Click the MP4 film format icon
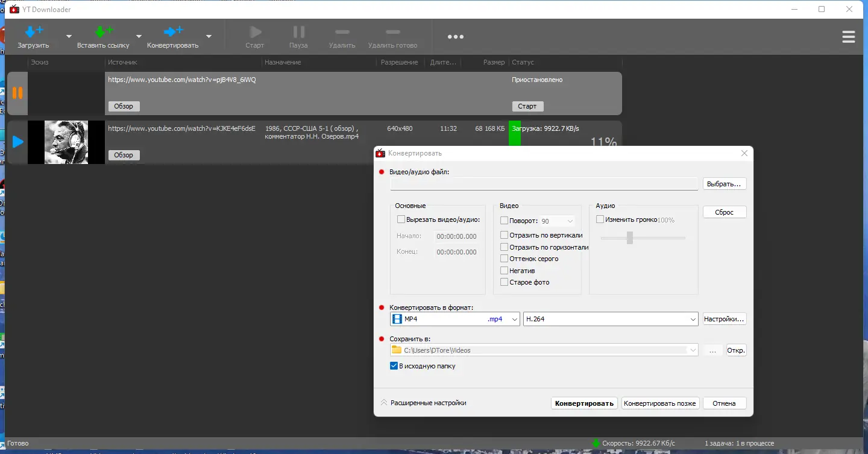The height and width of the screenshot is (454, 868). [397, 319]
